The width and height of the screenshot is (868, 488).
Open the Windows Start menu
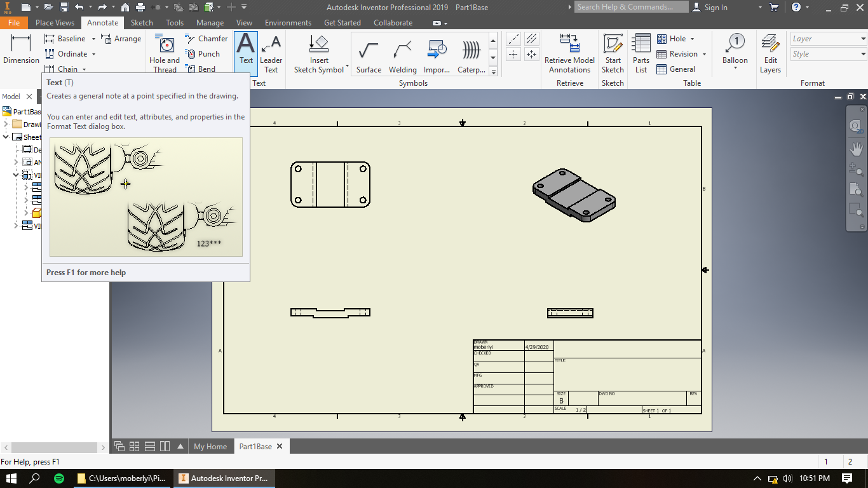(11, 478)
